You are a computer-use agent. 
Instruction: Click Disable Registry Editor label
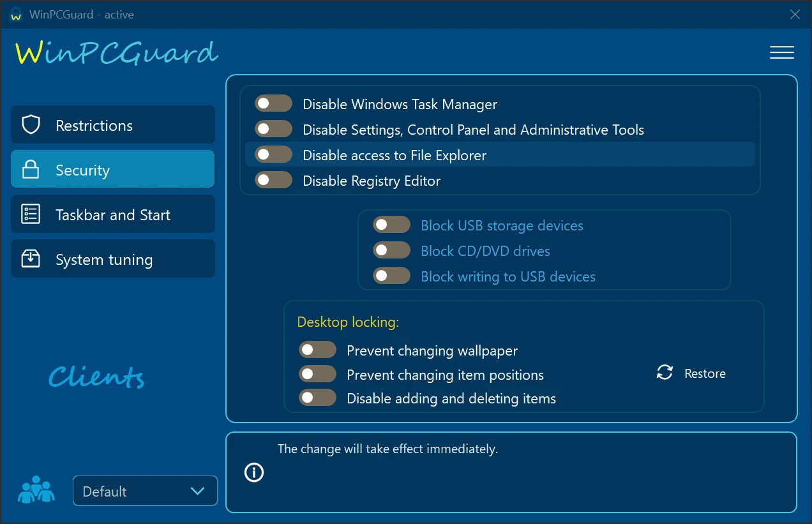(x=372, y=181)
